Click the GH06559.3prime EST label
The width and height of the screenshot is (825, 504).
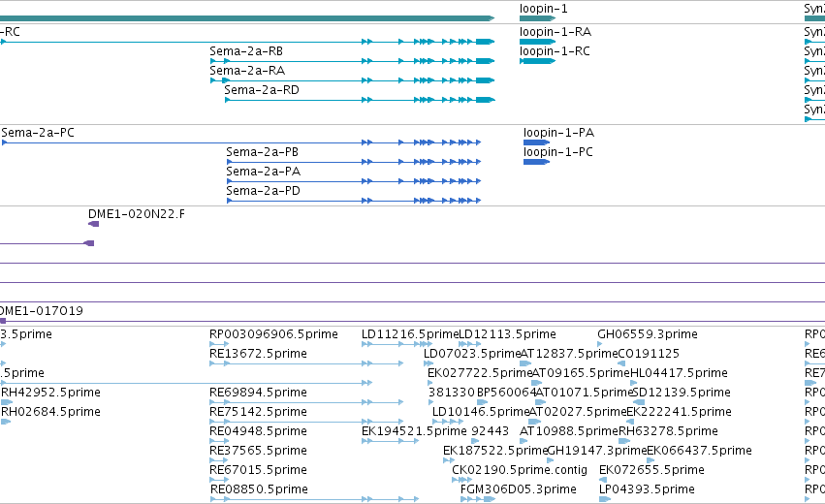pos(648,334)
